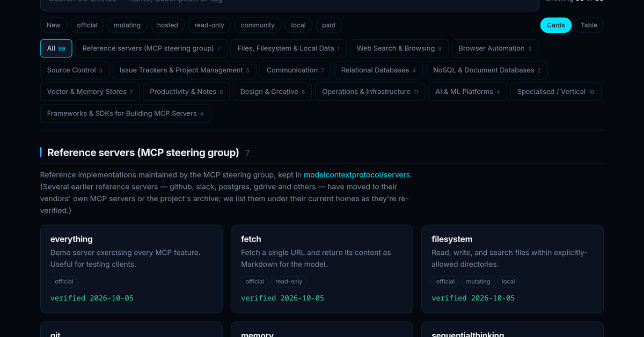Image resolution: width=644 pixels, height=337 pixels.
Task: Toggle the "read-only" tag filter chip
Action: click(x=210, y=25)
